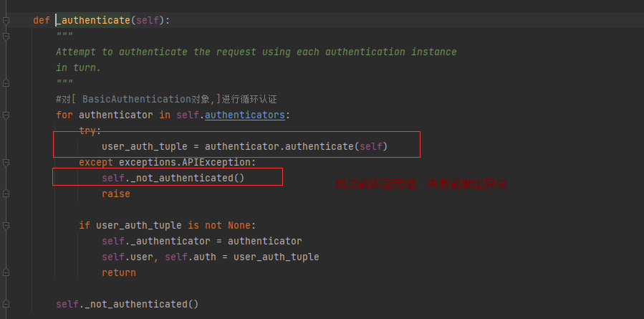Click gutter fold icon beside the if statement

click(5, 225)
